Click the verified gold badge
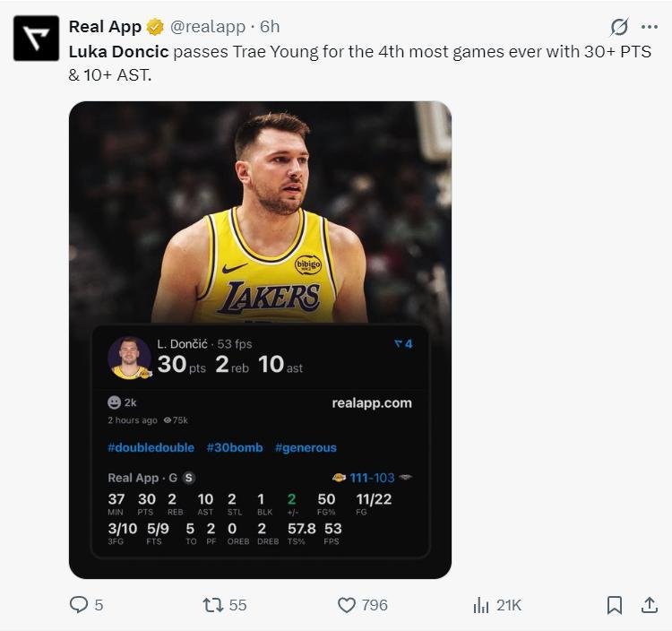The height and width of the screenshot is (631, 672). click(x=156, y=27)
